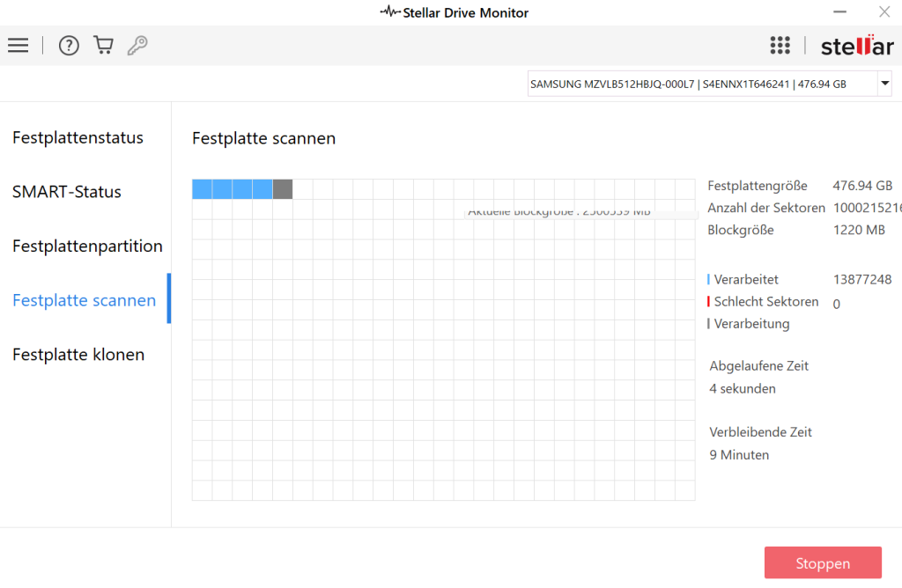The height and width of the screenshot is (588, 902).
Task: Click the Stellar Drive Monitor title icon
Action: pos(389,12)
